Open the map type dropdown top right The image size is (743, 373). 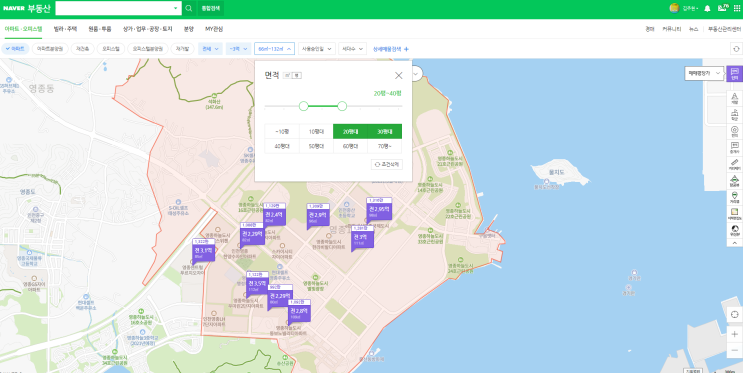(705, 73)
